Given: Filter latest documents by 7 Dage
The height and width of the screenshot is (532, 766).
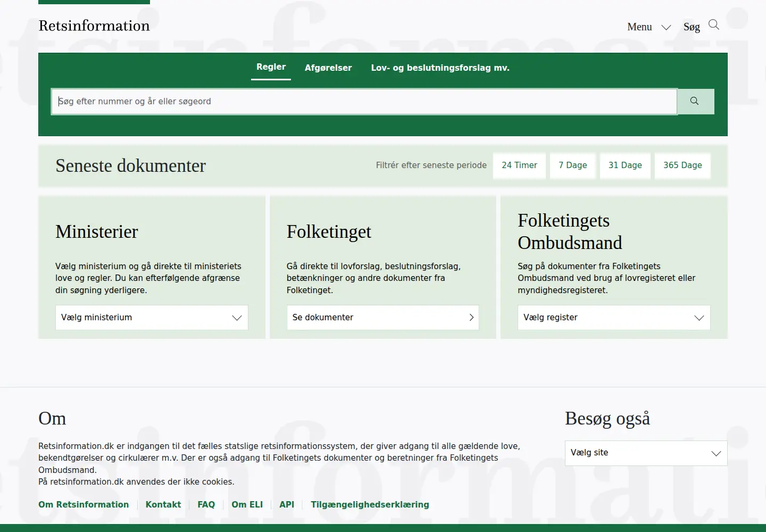Looking at the screenshot, I should click(x=573, y=165).
